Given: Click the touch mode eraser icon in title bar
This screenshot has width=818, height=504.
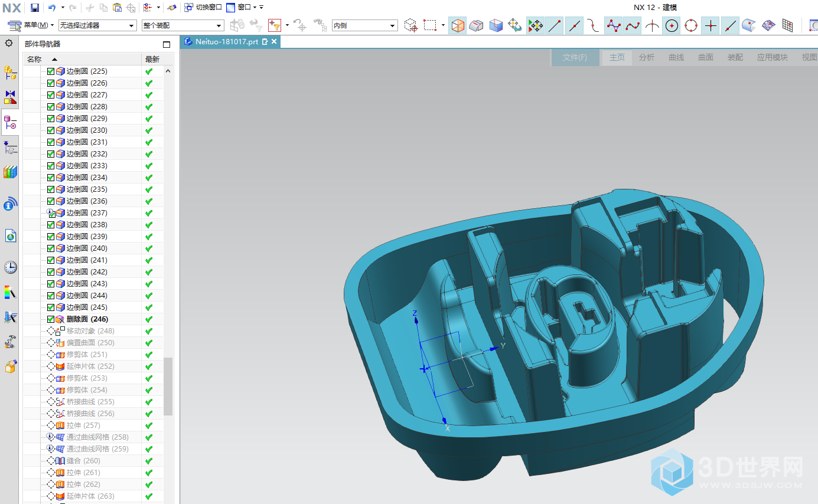Looking at the screenshot, I should (171, 8).
